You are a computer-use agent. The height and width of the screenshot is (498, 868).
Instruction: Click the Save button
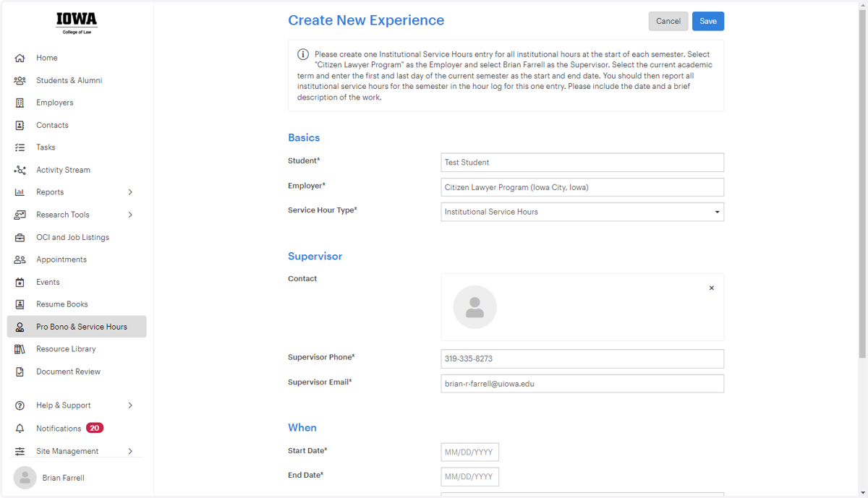click(x=708, y=21)
